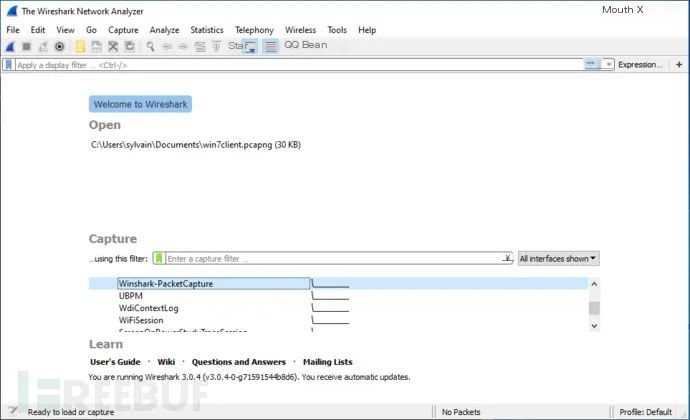
Task: Add a display filter button with plus
Action: click(679, 65)
